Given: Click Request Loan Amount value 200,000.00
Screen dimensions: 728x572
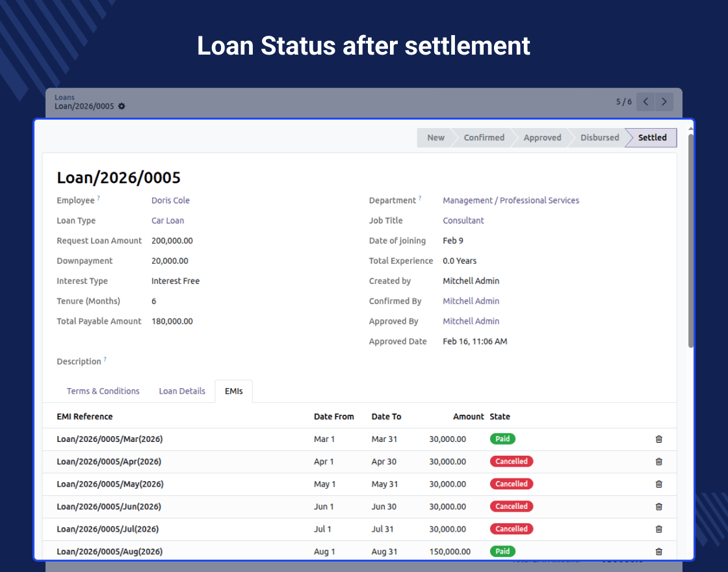Looking at the screenshot, I should coord(172,241).
